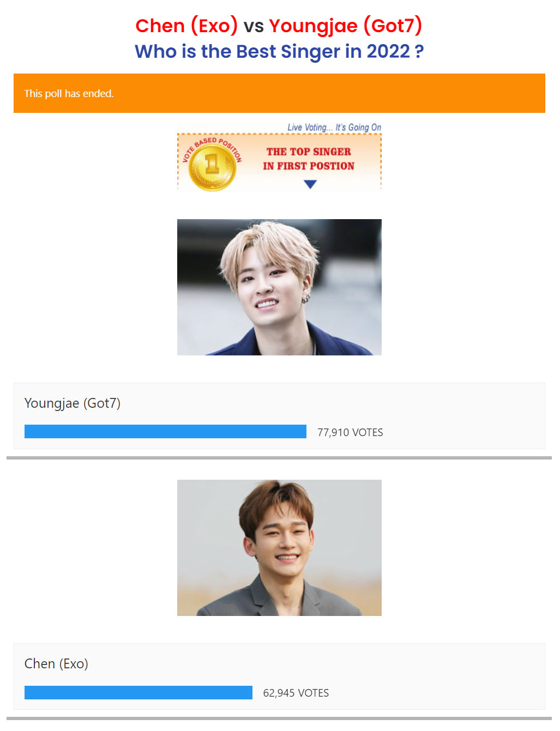Viewport: 560px width, 731px height.
Task: Click 'Youngjae (Got7)' in the page title
Action: point(346,26)
